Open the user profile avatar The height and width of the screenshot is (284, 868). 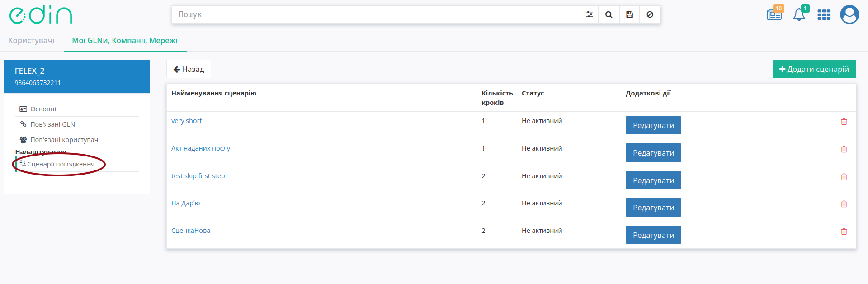point(849,14)
